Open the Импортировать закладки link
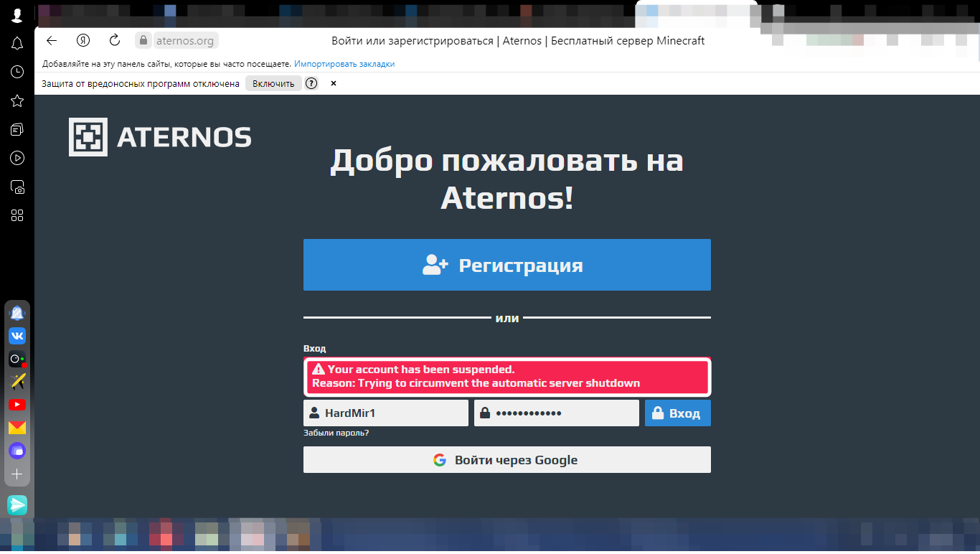This screenshot has width=980, height=554. pyautogui.click(x=344, y=64)
